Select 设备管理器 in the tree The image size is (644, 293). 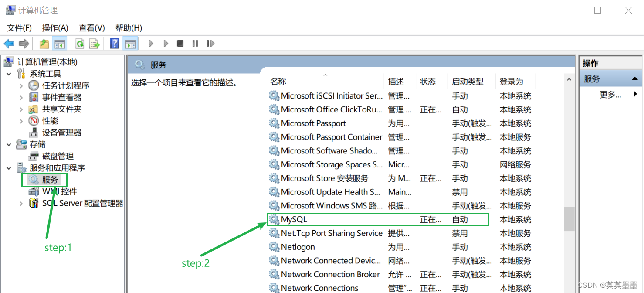pos(61,133)
